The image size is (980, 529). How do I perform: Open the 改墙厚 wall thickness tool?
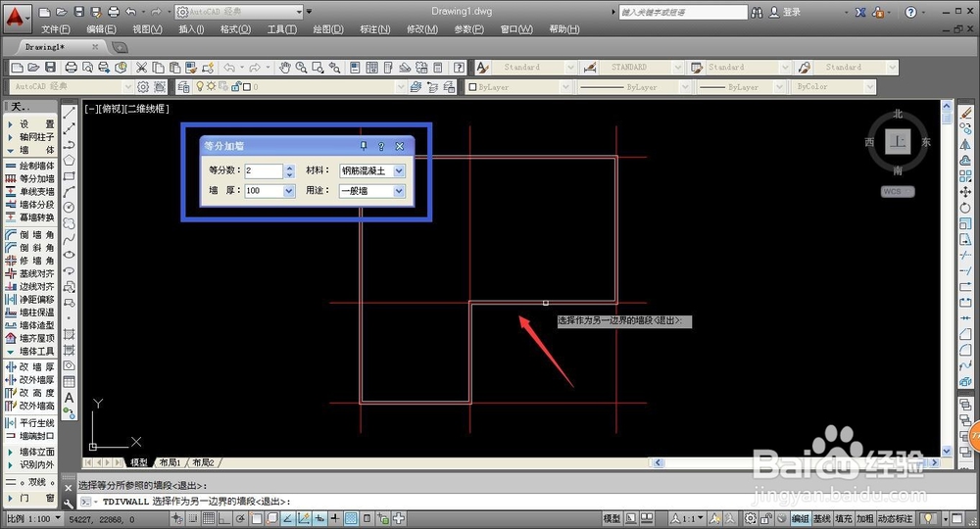30,366
